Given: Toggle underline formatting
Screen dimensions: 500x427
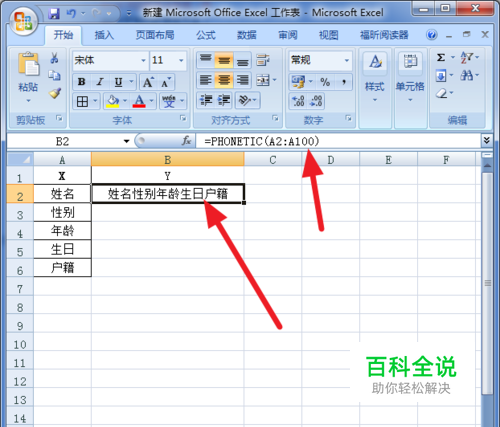Looking at the screenshot, I should pos(118,82).
